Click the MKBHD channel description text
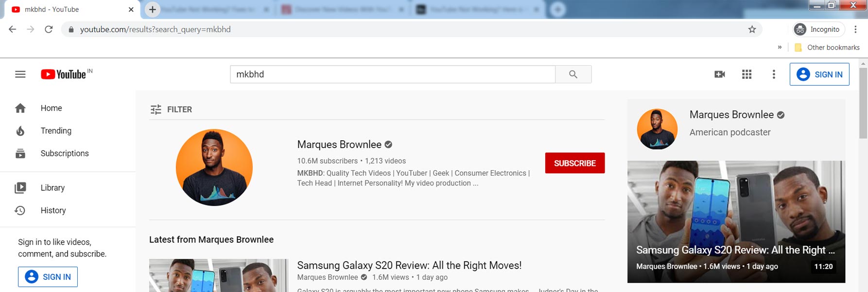 tap(414, 178)
